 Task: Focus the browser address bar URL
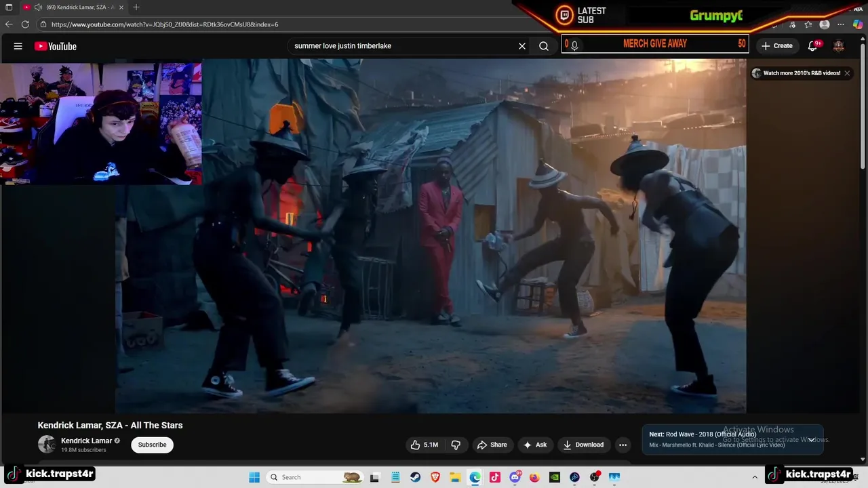click(x=165, y=24)
